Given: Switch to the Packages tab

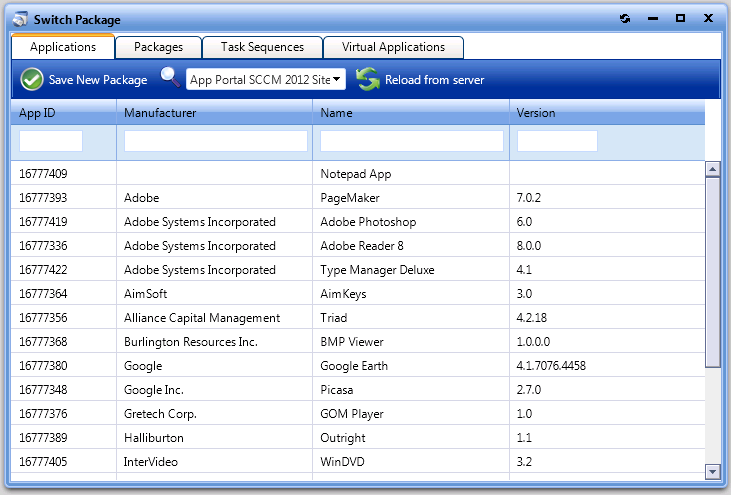Looking at the screenshot, I should [x=159, y=47].
